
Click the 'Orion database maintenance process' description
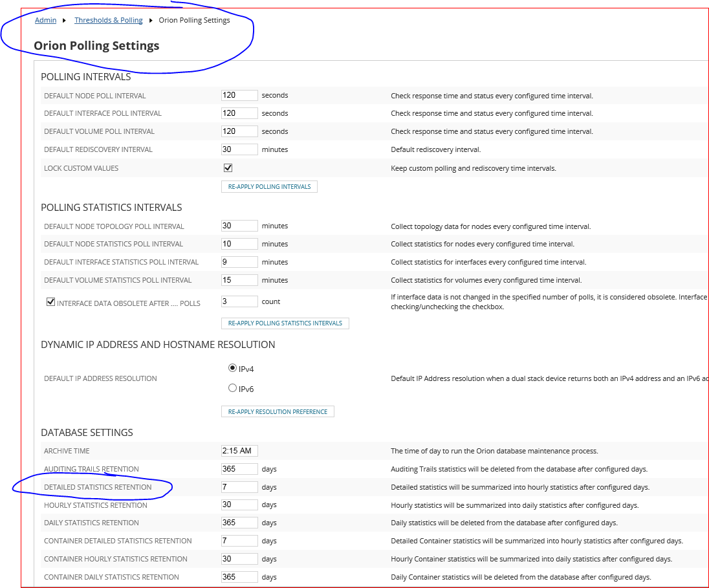click(494, 451)
